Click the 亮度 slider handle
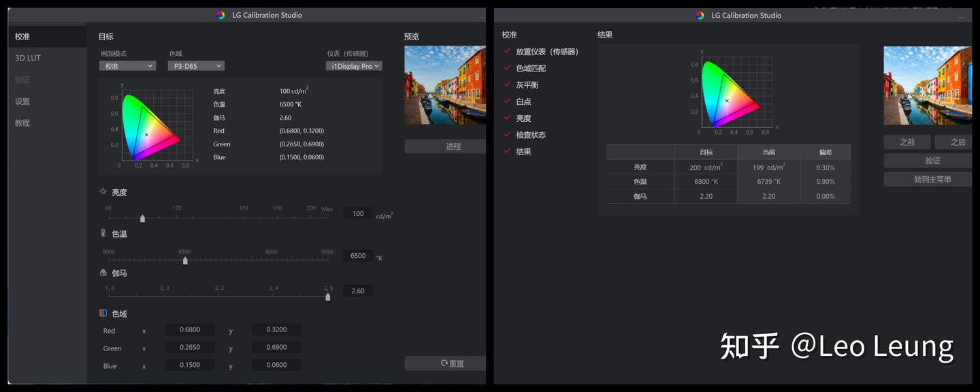Viewport: 980px width, 392px height. [x=142, y=218]
